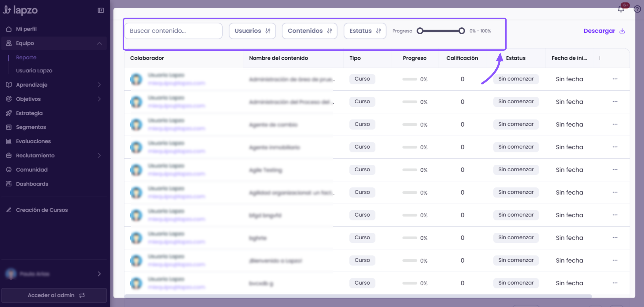Open the Dashboards section

[32, 184]
